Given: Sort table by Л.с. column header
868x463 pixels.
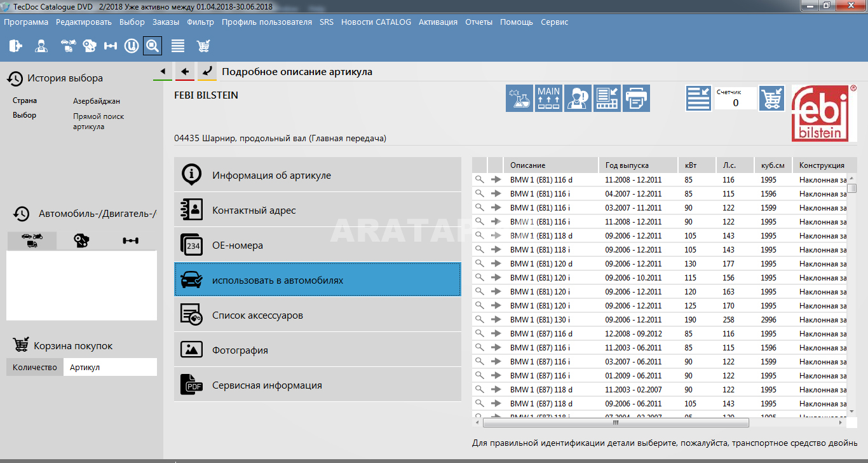Looking at the screenshot, I should coord(735,165).
